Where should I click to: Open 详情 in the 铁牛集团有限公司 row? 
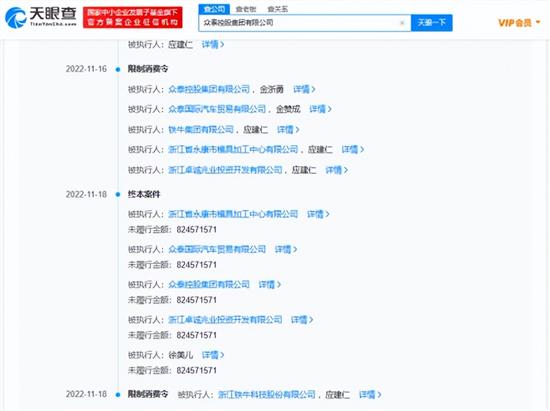pos(288,129)
